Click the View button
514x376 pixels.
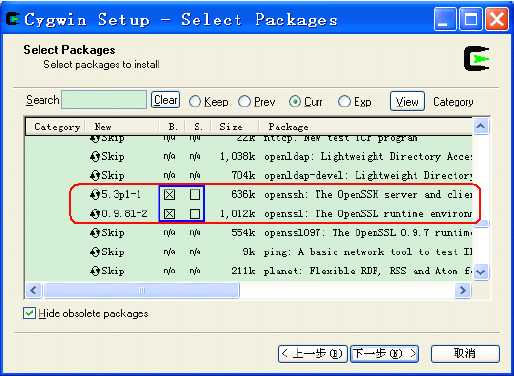[407, 101]
